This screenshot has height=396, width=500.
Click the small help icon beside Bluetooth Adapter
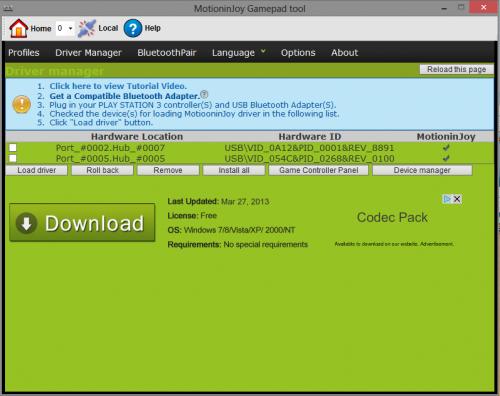204,94
